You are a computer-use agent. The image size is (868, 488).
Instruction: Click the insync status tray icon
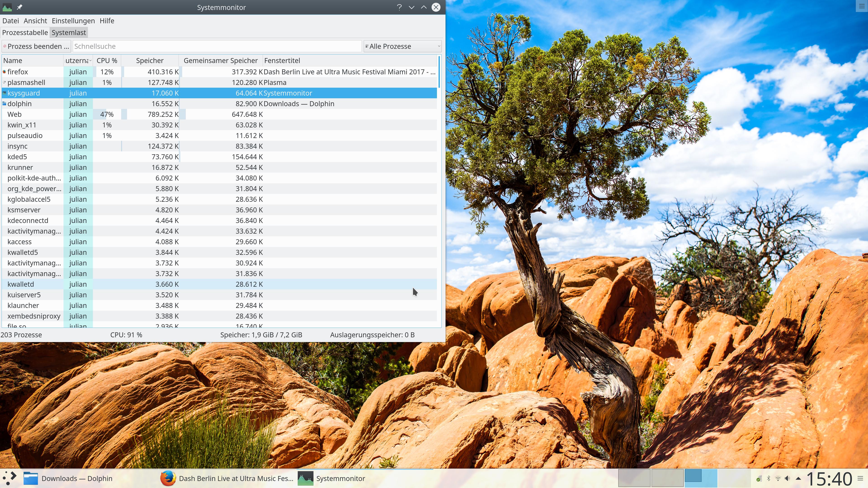(759, 478)
